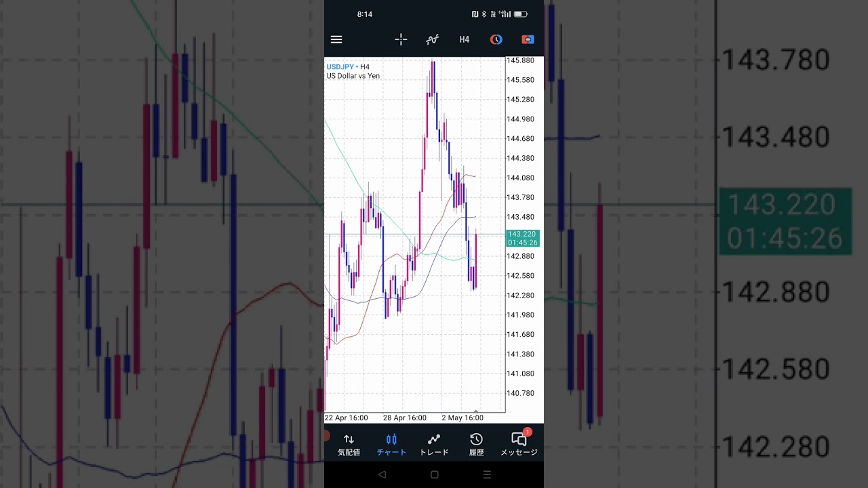Open the indicators list icon
The image size is (868, 488).
click(x=433, y=39)
